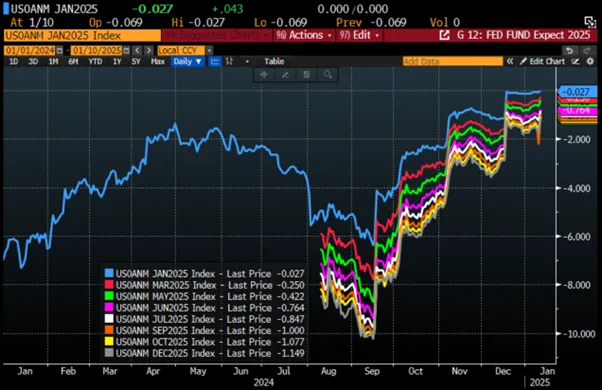This screenshot has height=390, width=602.
Task: Expand the chart type dropdown arrow
Action: [x=247, y=61]
